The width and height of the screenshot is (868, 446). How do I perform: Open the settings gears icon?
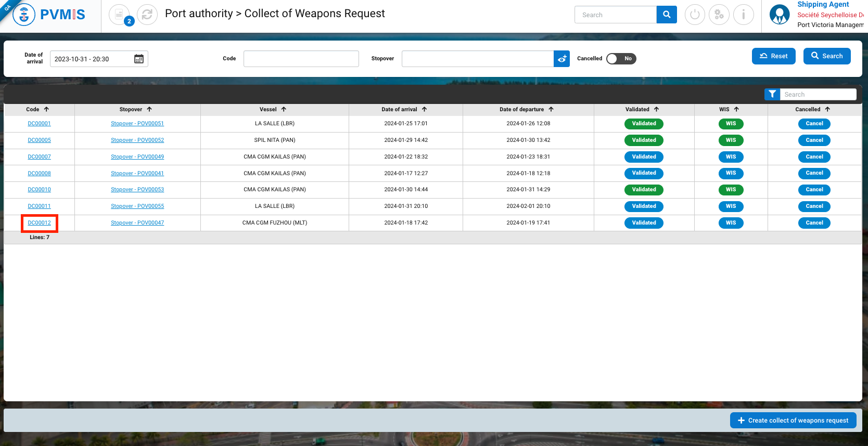click(x=719, y=15)
